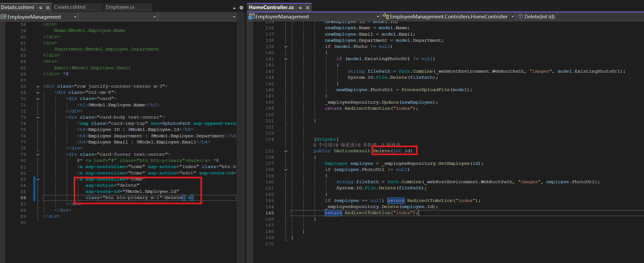
Task: Close the Details.cshtml tab
Action: pos(48,8)
